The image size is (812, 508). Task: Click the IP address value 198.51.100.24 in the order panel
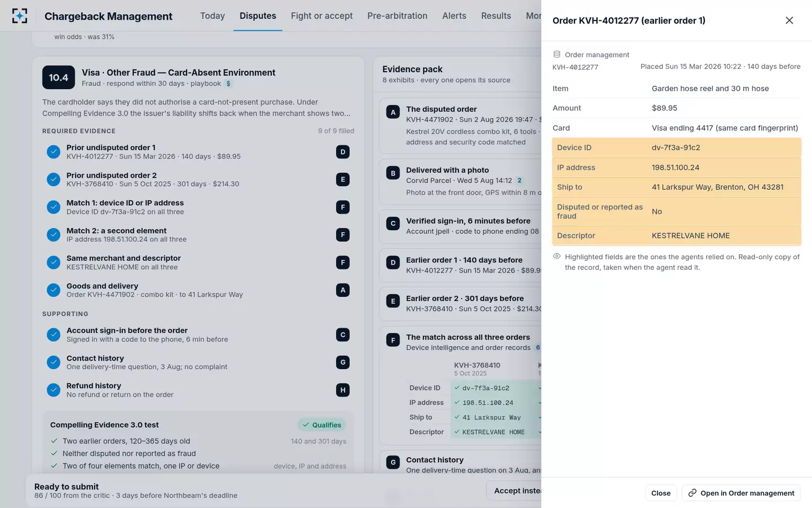click(x=676, y=167)
